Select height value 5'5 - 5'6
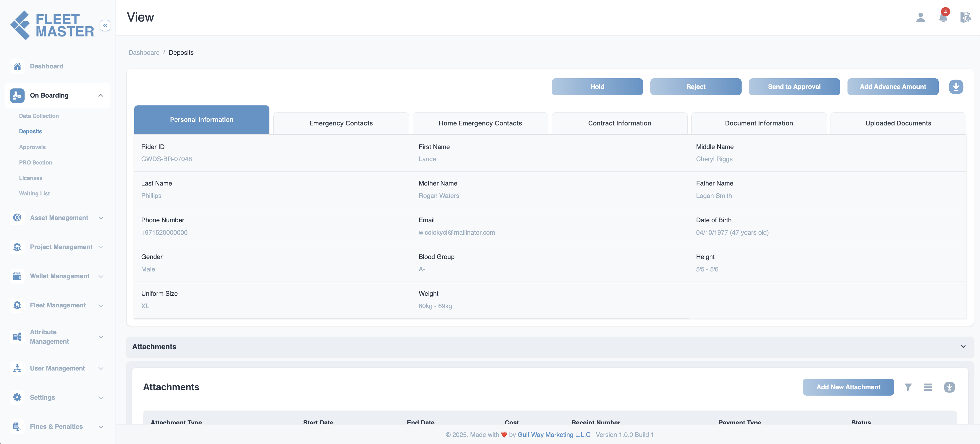980x444 pixels. 707,269
